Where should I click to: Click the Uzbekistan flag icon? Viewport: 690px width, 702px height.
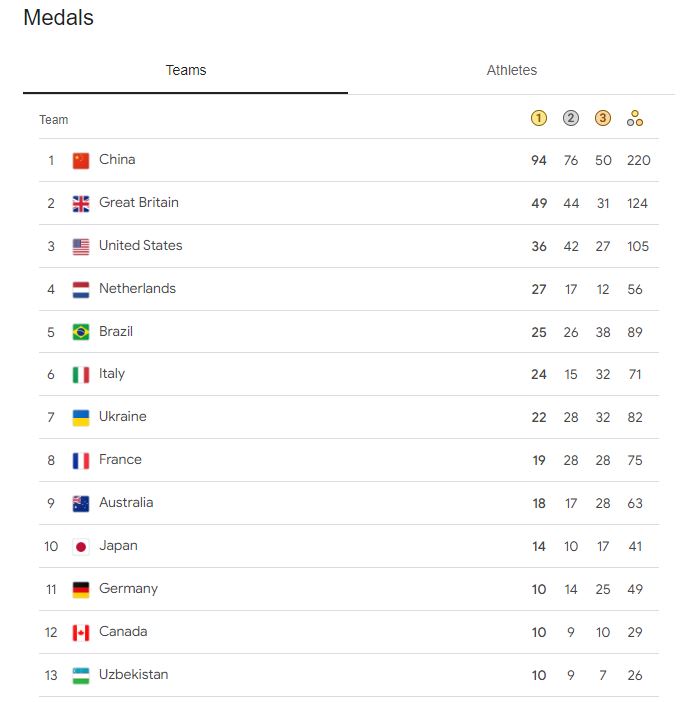tap(81, 676)
